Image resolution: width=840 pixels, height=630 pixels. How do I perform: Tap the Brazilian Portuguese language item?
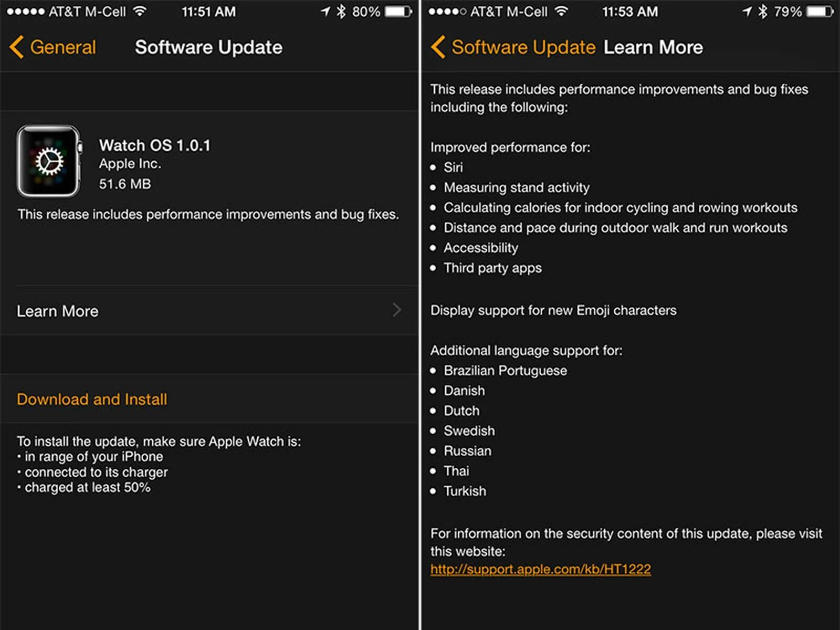pyautogui.click(x=506, y=371)
